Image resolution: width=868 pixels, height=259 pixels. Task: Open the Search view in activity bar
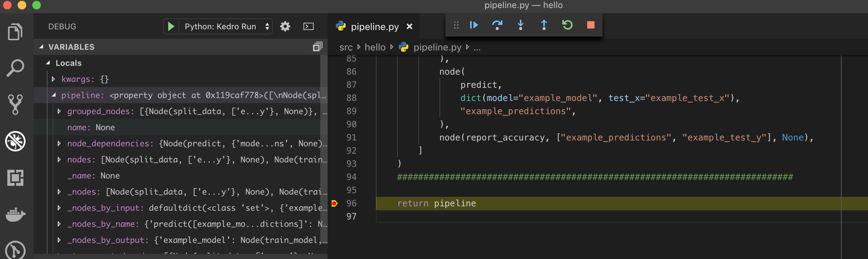pos(15,68)
